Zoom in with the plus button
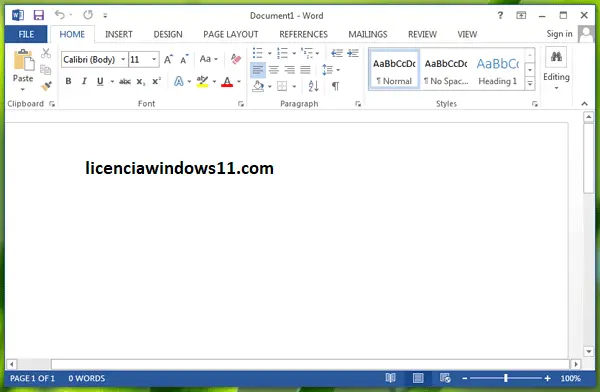Screen dimensions: 600x392 tap(548, 378)
